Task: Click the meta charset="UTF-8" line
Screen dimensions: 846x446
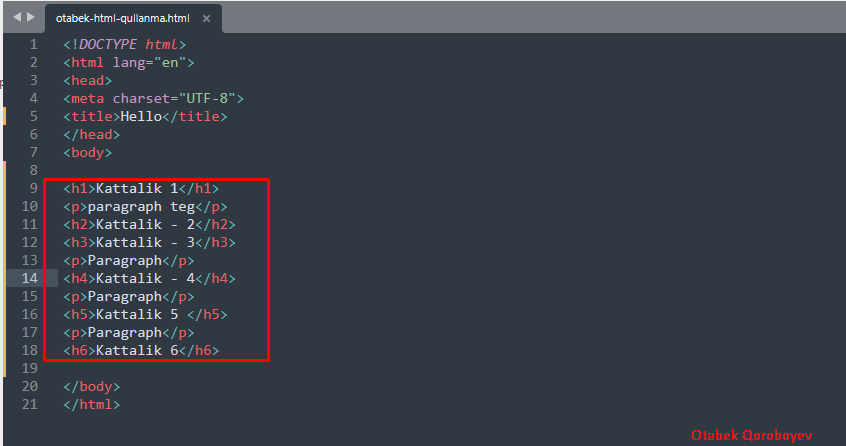Action: [x=153, y=98]
